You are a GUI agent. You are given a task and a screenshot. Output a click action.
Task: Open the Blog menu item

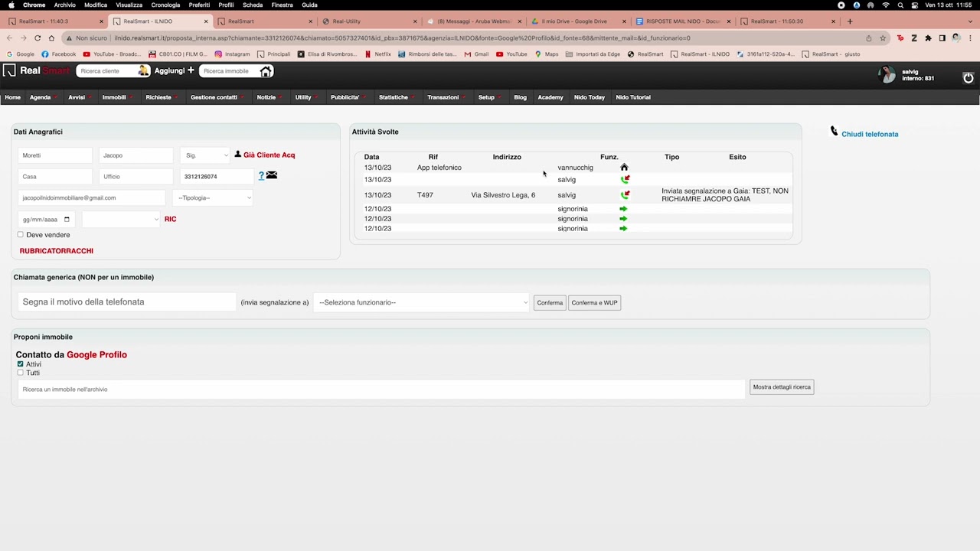click(x=521, y=97)
